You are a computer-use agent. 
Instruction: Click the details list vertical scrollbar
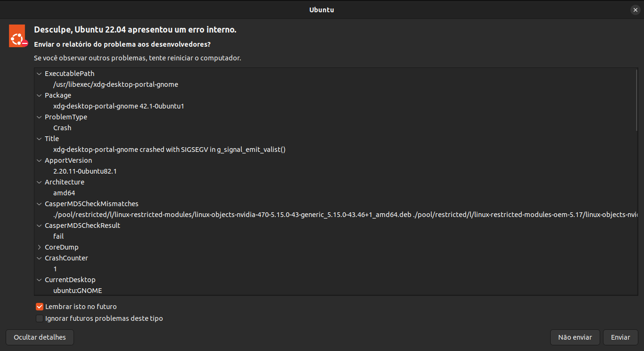[x=636, y=100]
